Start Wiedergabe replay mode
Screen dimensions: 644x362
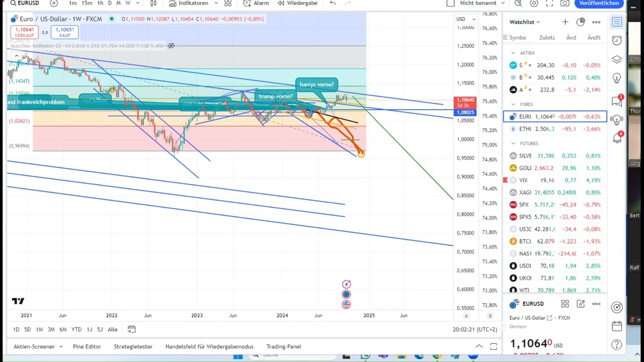(x=297, y=3)
